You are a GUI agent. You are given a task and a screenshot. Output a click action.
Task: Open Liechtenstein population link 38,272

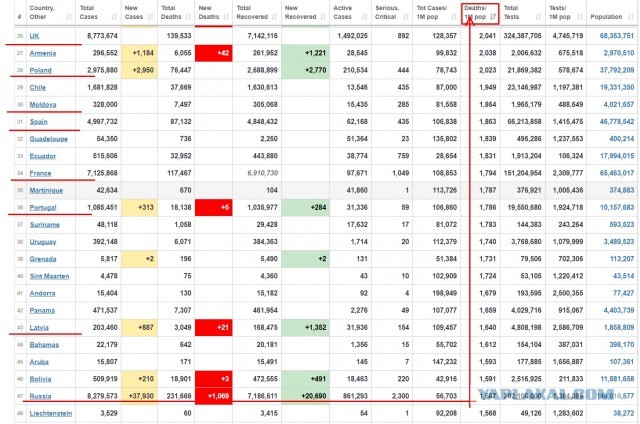click(x=624, y=413)
